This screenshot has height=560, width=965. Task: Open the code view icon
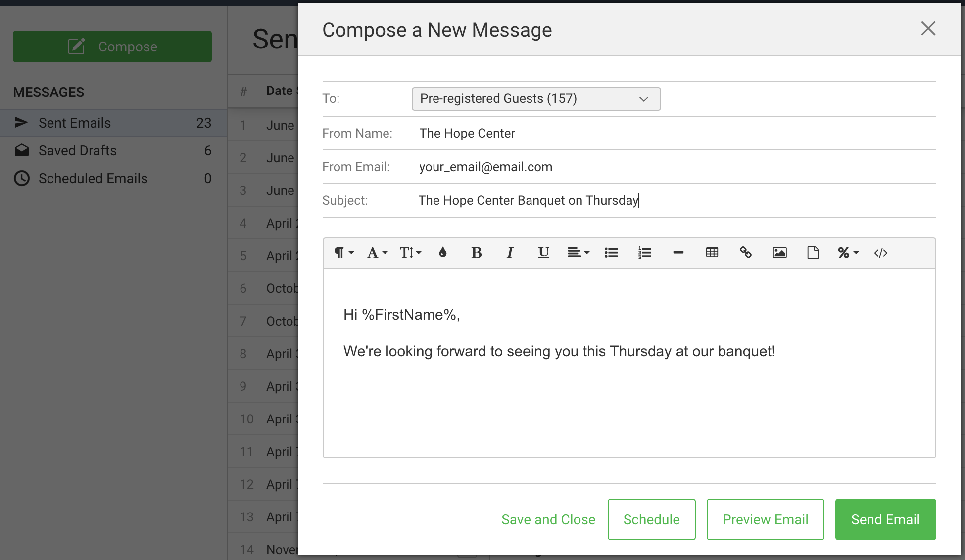coord(881,253)
